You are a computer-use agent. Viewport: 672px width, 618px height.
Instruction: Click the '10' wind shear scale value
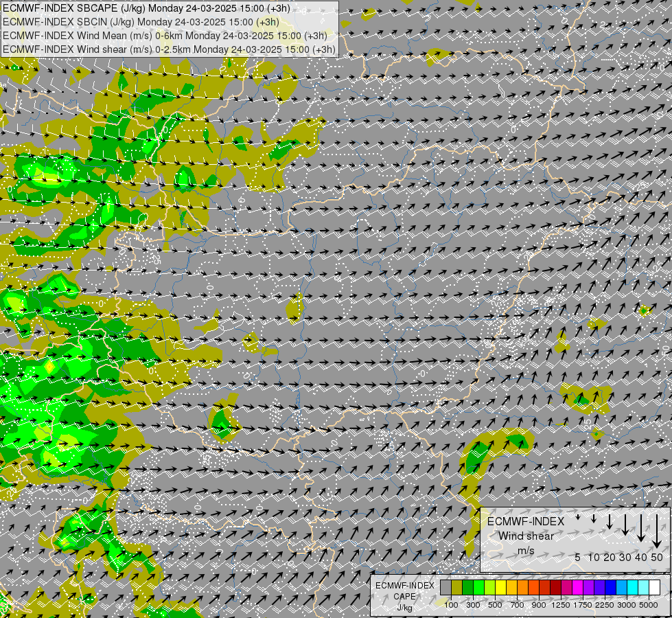pyautogui.click(x=594, y=557)
